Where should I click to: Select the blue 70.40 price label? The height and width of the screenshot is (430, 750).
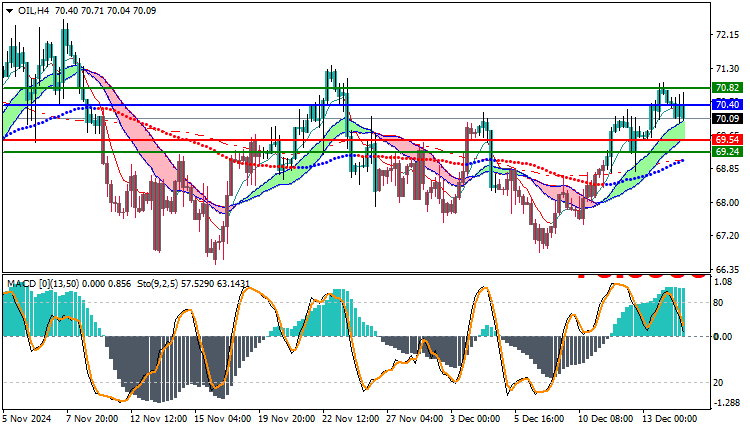click(728, 104)
